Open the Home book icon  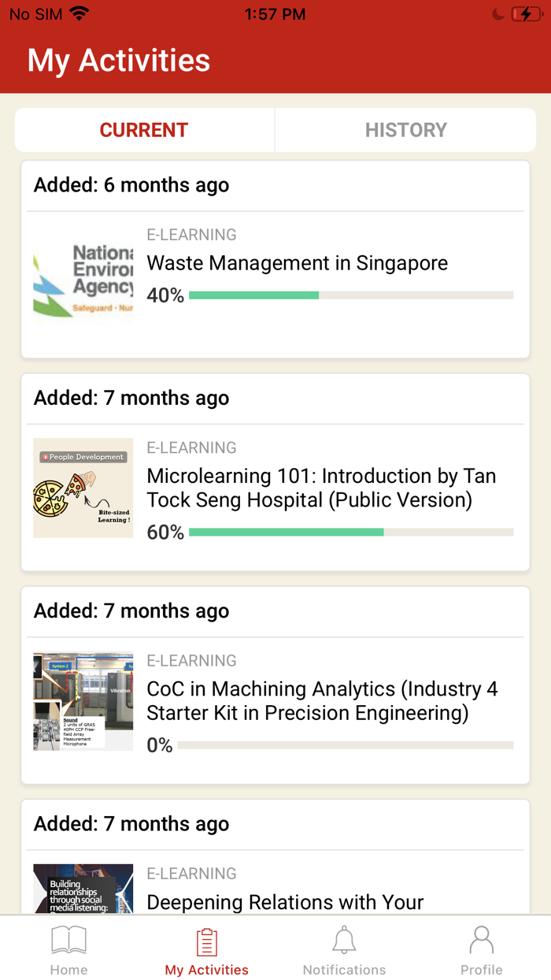(x=68, y=941)
